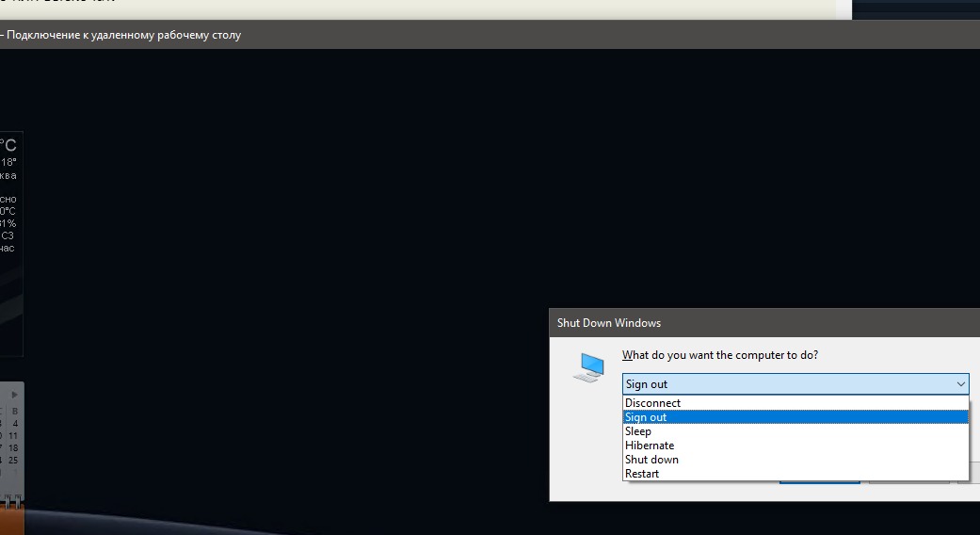Go to next month in calendar widget
This screenshot has height=535, width=980.
(14, 395)
